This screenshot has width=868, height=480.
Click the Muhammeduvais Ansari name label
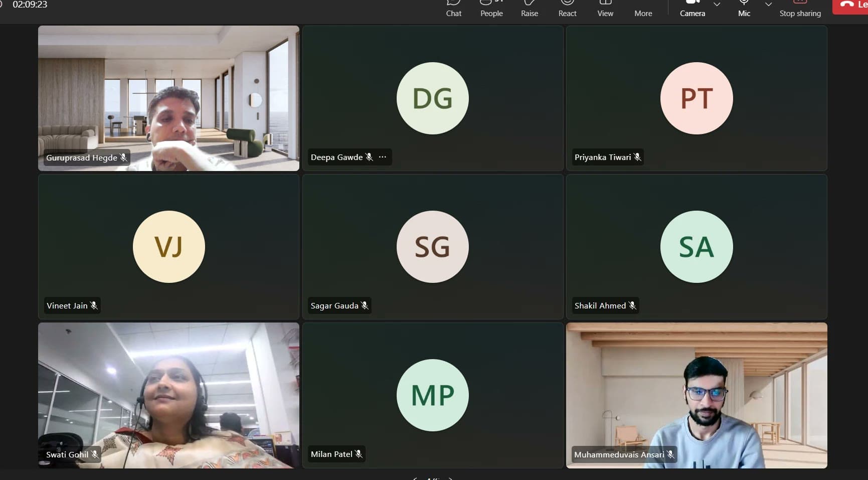(619, 454)
